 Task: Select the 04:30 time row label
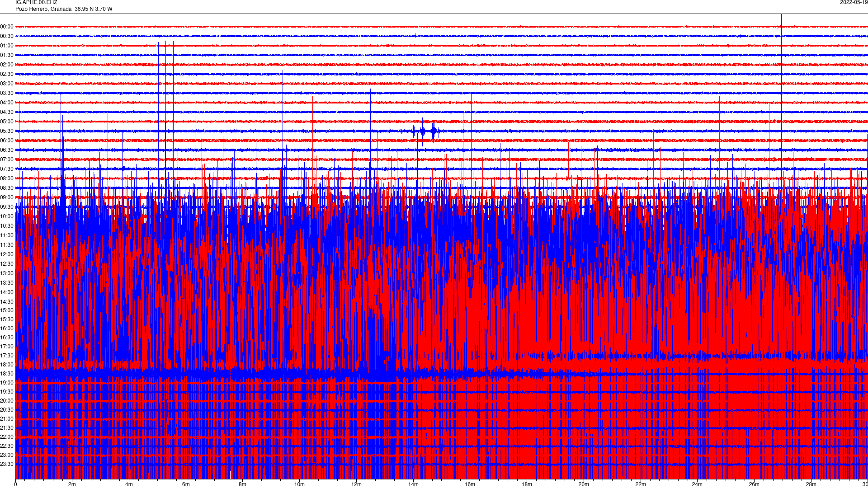(7, 112)
